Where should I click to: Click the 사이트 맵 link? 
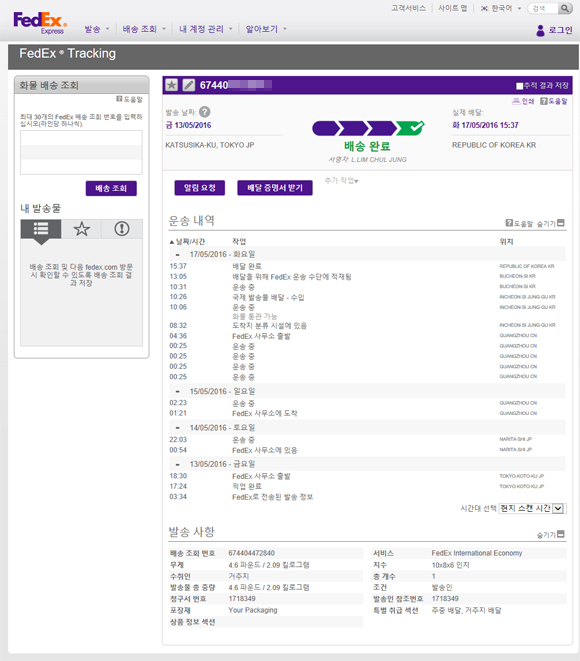point(453,8)
